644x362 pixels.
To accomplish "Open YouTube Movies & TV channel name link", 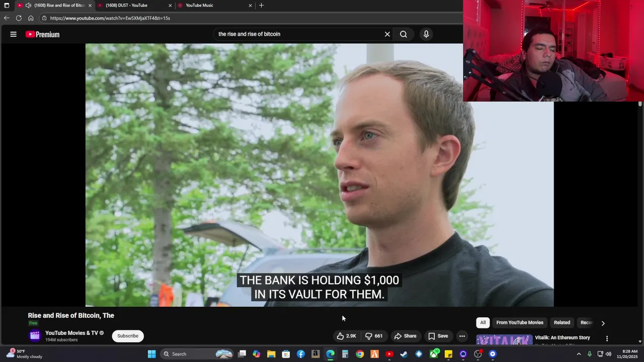I will point(71,333).
